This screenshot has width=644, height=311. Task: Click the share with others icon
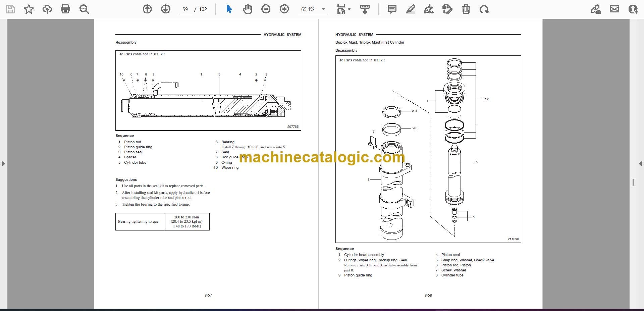pyautogui.click(x=633, y=9)
